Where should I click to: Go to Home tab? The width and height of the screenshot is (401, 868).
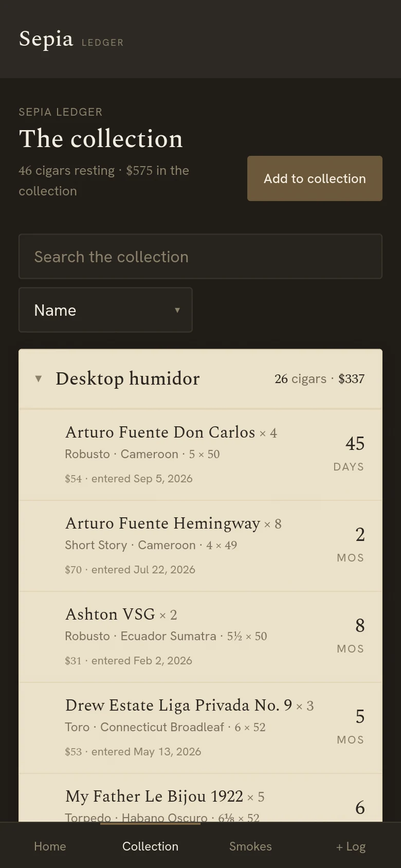click(50, 846)
